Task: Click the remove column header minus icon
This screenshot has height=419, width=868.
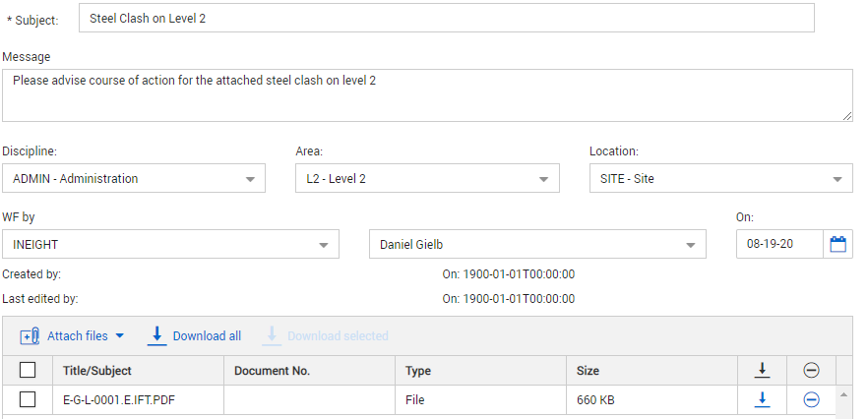Action: coord(811,370)
